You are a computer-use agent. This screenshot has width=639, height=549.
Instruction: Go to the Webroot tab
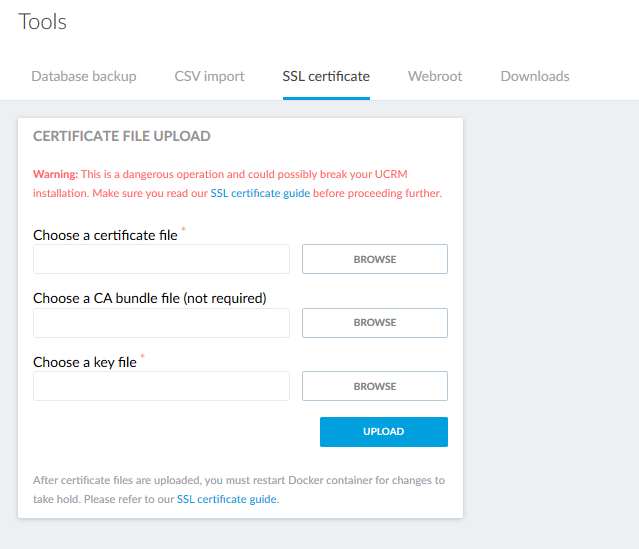pyautogui.click(x=435, y=76)
